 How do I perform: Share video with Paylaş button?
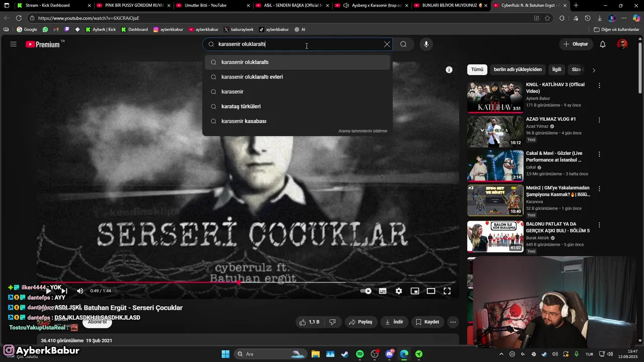coord(361,322)
